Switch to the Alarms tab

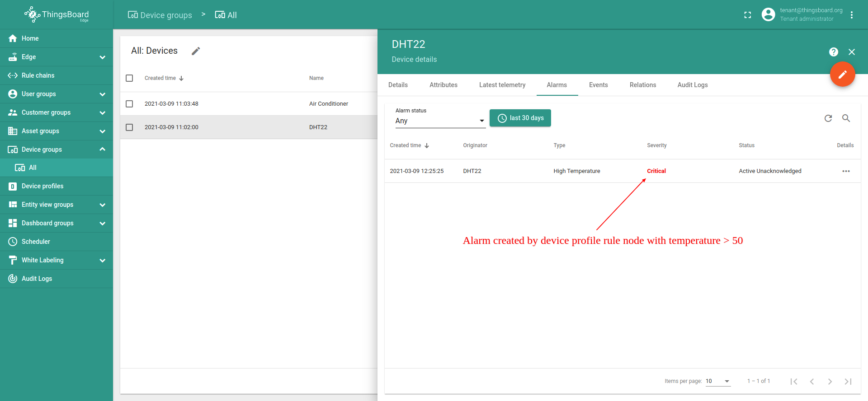[x=557, y=85]
